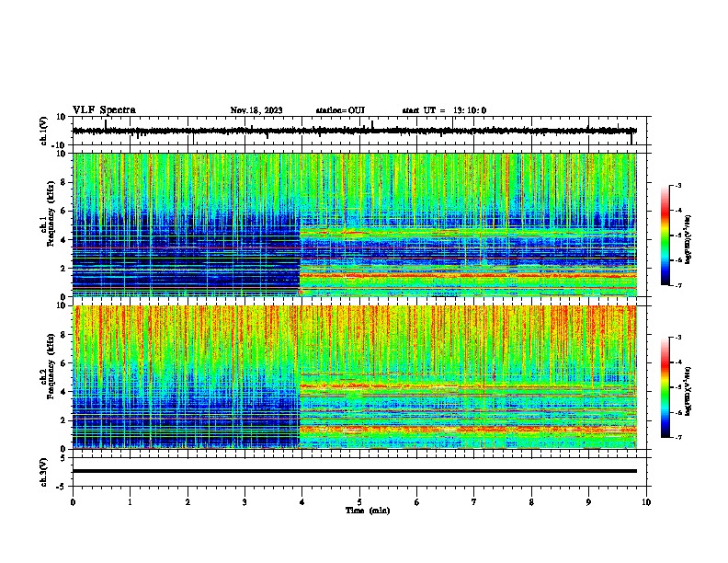Click the time axis tick label "6"

(x=416, y=502)
